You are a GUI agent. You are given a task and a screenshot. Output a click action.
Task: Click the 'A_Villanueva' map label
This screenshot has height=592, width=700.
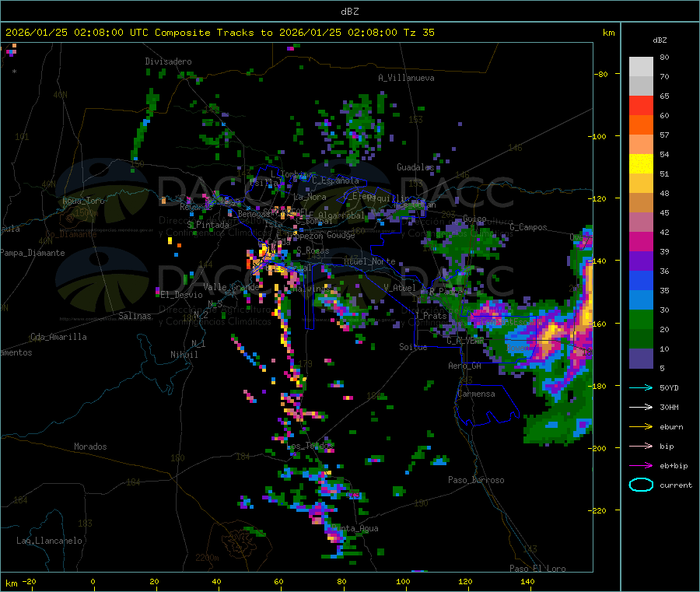click(406, 78)
